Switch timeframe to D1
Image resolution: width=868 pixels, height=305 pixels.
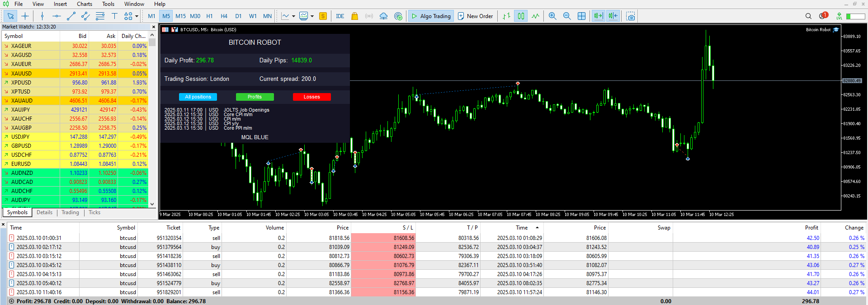click(238, 16)
